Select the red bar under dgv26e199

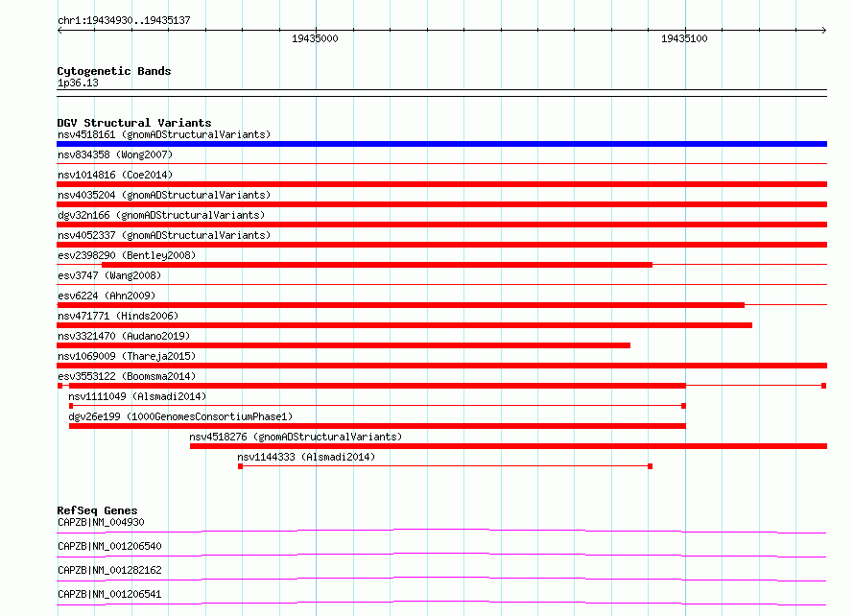377,426
